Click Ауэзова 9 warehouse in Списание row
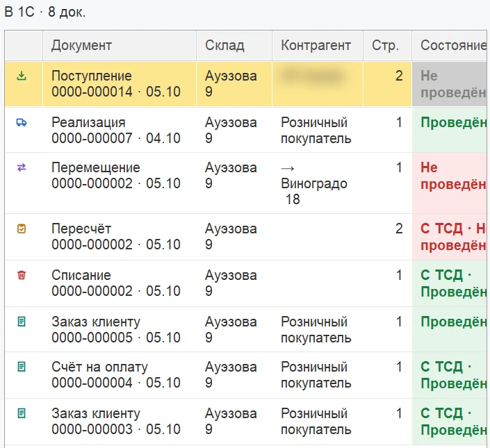Image resolution: width=490 pixels, height=448 pixels. click(231, 283)
